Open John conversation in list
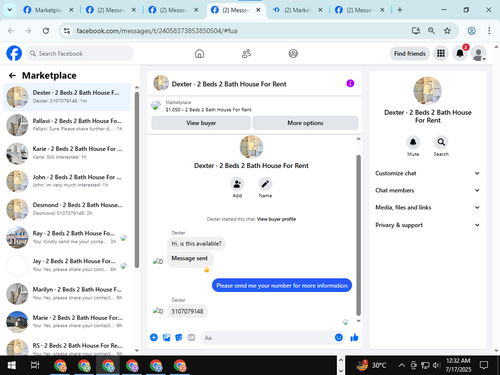Viewport: 500px width, 375px height. click(x=67, y=181)
